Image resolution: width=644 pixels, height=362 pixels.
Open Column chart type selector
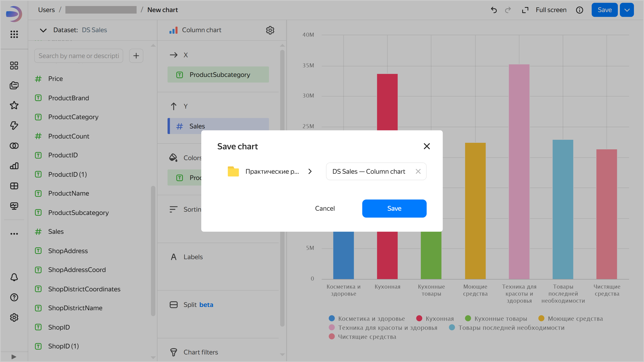pos(201,30)
